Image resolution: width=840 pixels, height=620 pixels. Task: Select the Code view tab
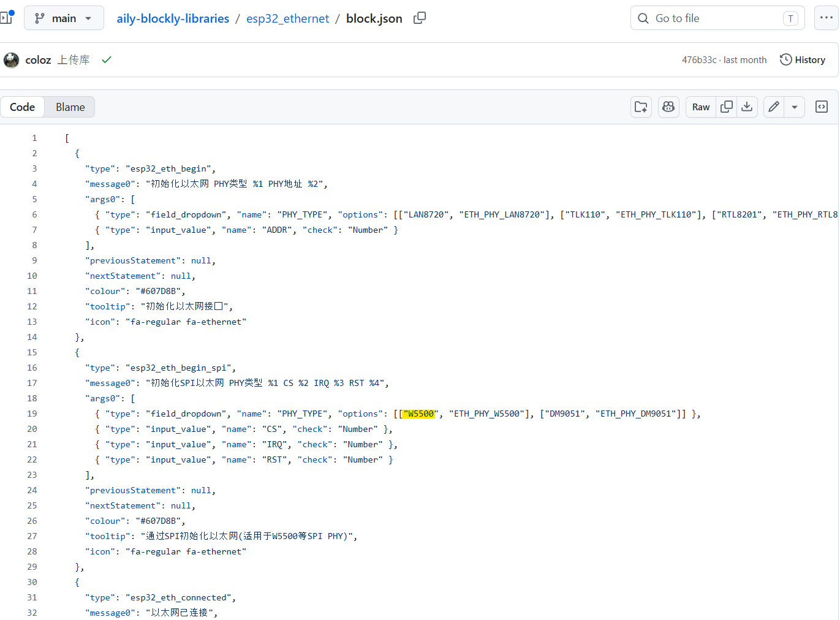pos(23,107)
